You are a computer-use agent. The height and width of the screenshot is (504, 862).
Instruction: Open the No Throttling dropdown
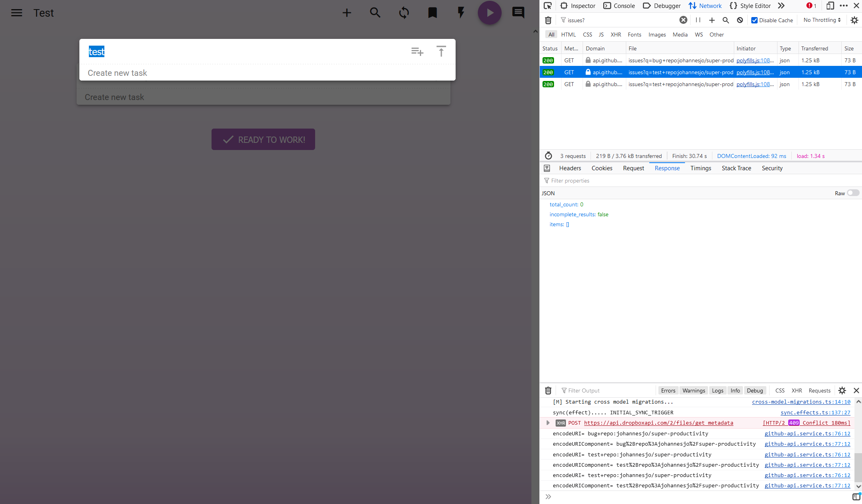click(x=821, y=20)
